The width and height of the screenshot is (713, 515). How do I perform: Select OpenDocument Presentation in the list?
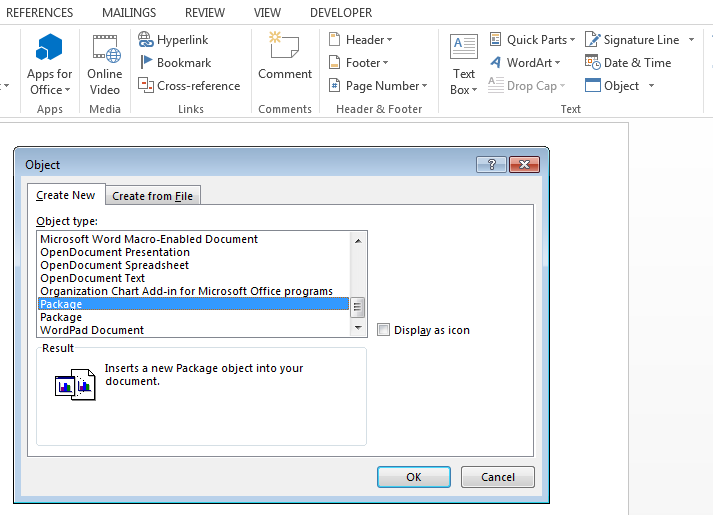click(x=194, y=252)
